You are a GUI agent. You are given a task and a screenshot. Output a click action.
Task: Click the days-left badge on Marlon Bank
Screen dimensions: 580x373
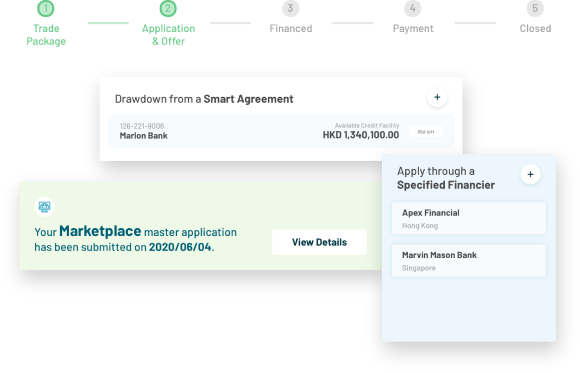click(x=426, y=132)
